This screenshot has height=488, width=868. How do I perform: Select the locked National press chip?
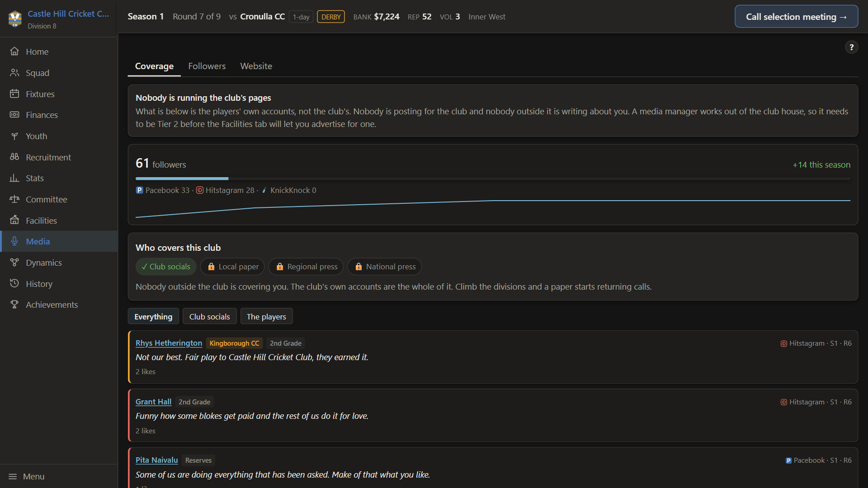384,267
